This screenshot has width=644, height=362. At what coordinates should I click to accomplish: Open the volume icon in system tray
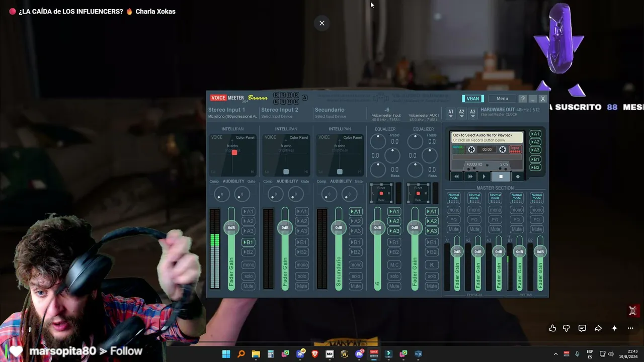coord(611,354)
